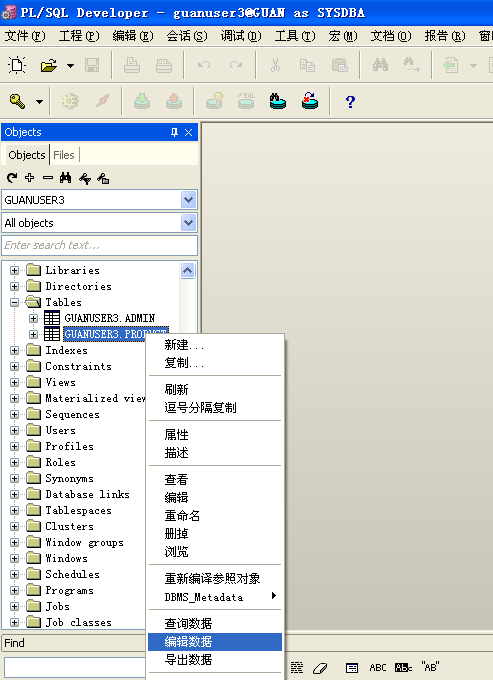
Task: Click the Find database objects icon
Action: pos(278,101)
